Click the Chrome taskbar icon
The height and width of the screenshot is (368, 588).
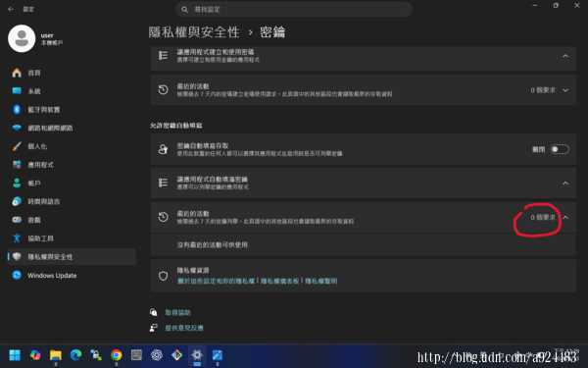pyautogui.click(x=117, y=355)
